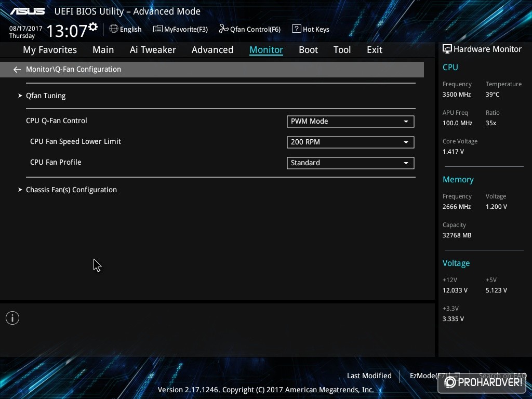Click the +5V reading 5.123 V
Image resolution: width=532 pixels, height=399 pixels.
(496, 290)
